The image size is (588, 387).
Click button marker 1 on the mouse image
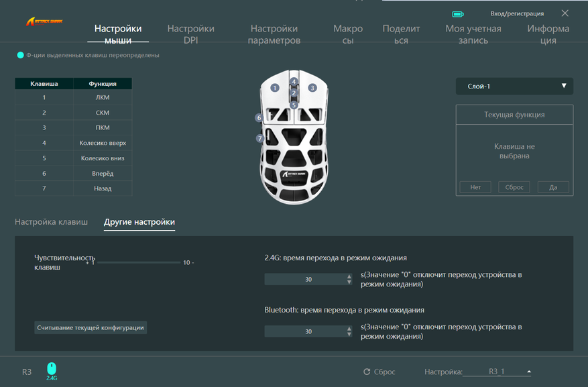pyautogui.click(x=274, y=88)
